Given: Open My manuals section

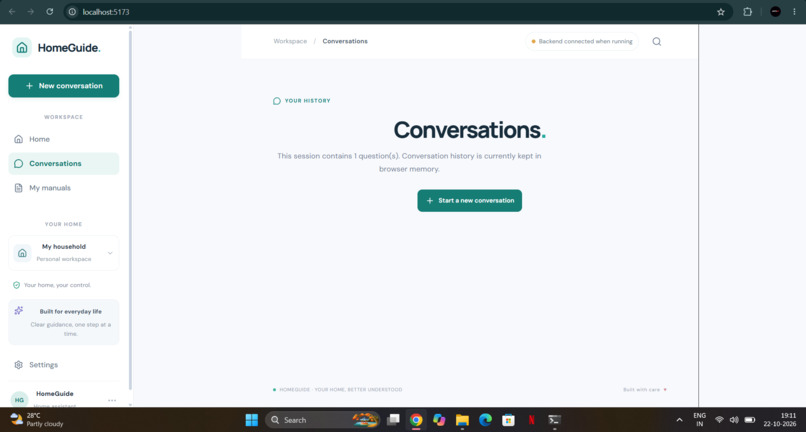Looking at the screenshot, I should click(x=64, y=188).
